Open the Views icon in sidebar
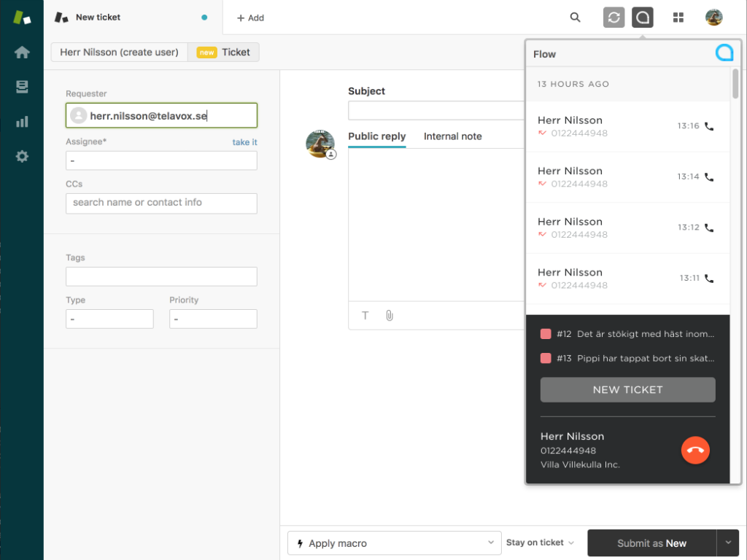747x560 pixels. coord(22,87)
